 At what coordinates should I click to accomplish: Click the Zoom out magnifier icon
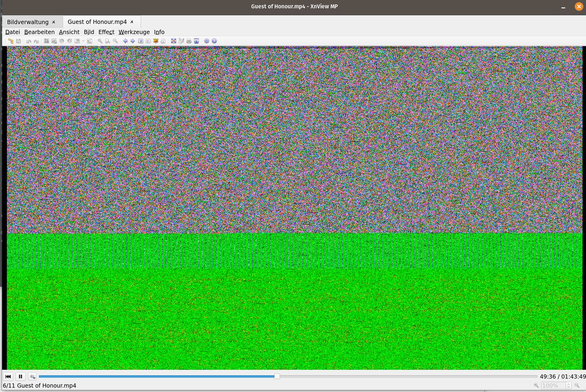[x=115, y=41]
